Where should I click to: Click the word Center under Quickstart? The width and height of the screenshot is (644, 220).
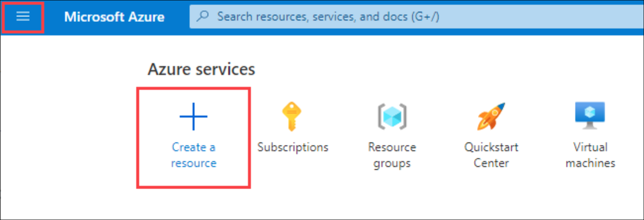click(491, 163)
